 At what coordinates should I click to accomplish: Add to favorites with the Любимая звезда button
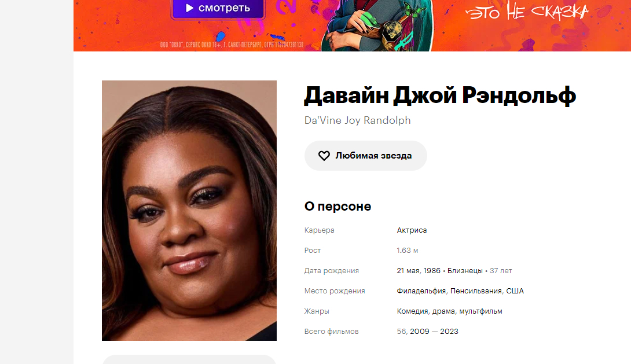pos(365,156)
